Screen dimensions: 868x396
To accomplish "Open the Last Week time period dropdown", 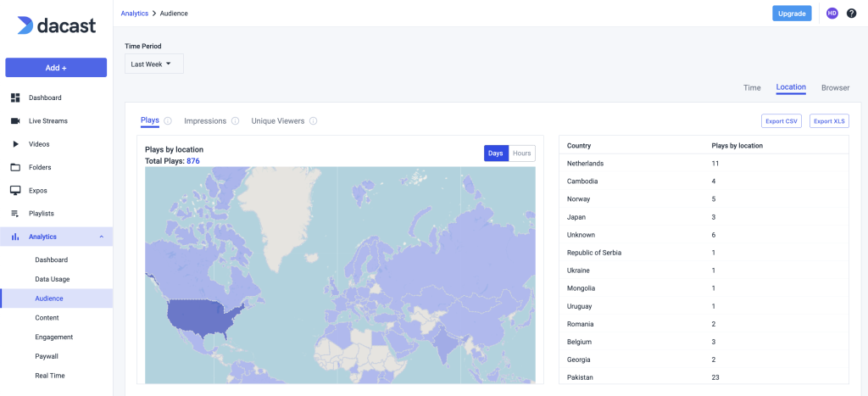I will pyautogui.click(x=153, y=64).
